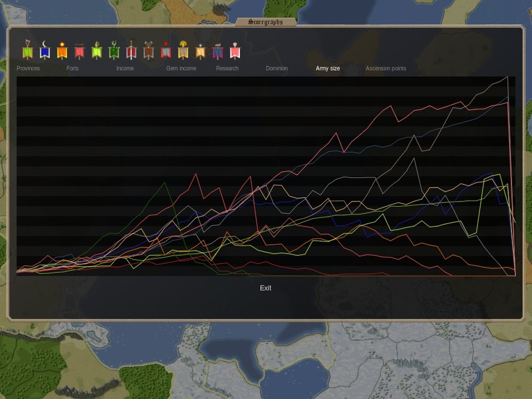Show the Gem income score graph
This screenshot has width=532, height=399.
click(x=181, y=68)
